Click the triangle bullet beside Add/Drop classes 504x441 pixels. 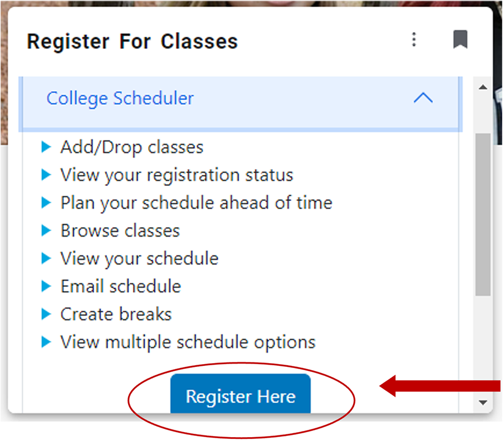tap(46, 148)
